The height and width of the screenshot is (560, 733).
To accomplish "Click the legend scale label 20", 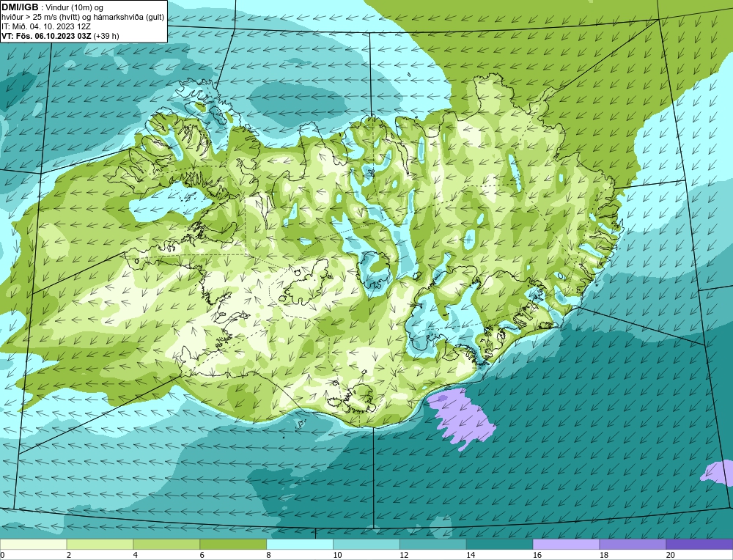I will tap(670, 555).
